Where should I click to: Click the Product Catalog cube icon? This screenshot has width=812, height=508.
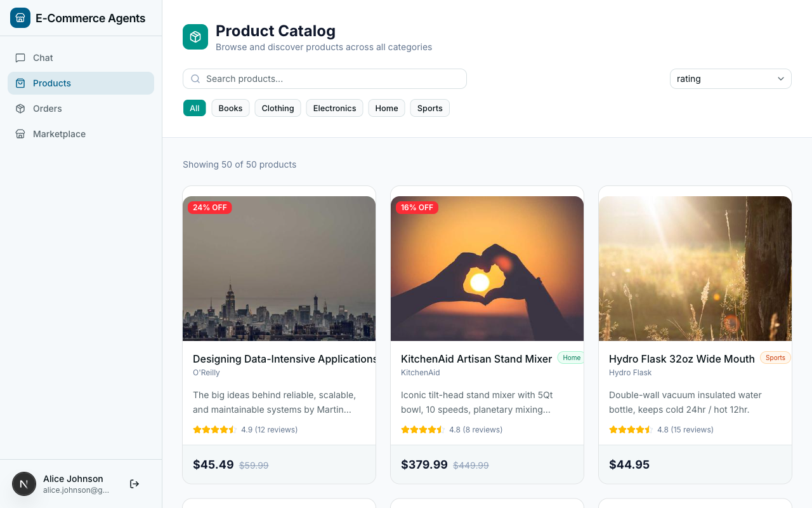coord(195,37)
